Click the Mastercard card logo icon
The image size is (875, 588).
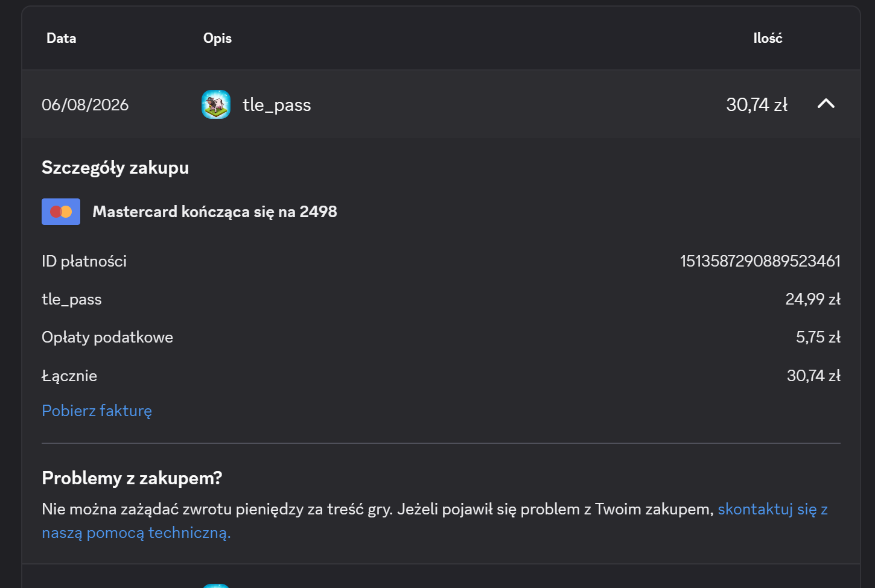coord(61,212)
